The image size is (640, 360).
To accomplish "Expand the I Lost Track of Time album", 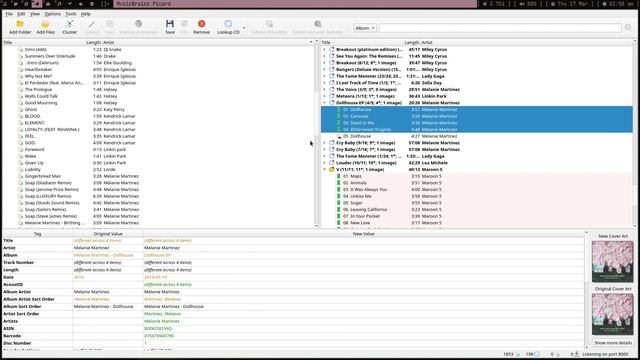I will (x=324, y=83).
